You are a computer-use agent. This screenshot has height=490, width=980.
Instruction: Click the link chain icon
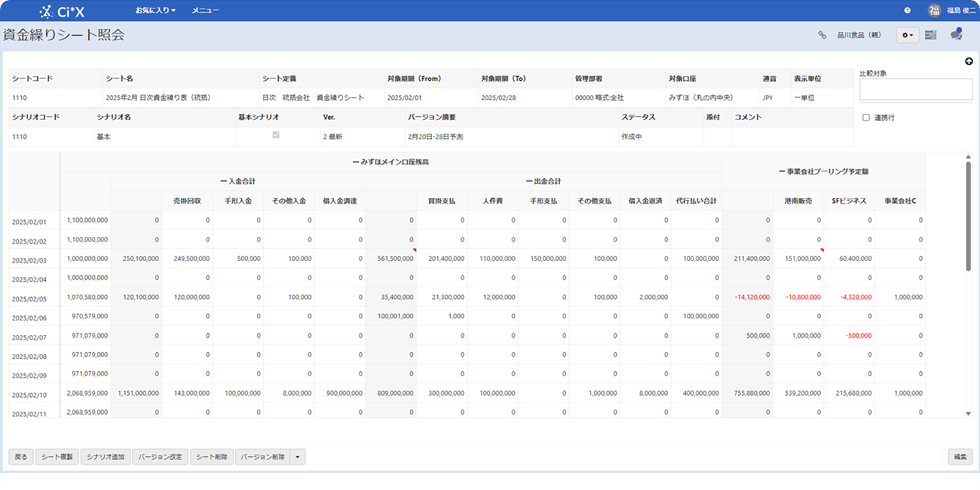point(822,35)
